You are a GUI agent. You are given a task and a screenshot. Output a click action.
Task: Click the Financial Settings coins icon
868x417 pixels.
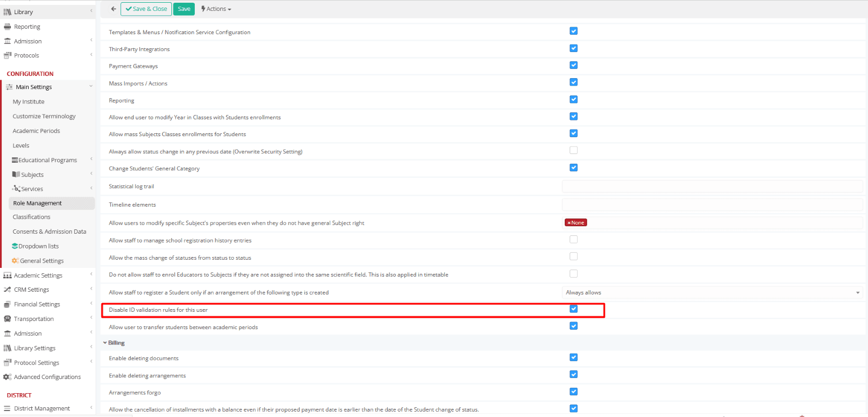point(7,304)
